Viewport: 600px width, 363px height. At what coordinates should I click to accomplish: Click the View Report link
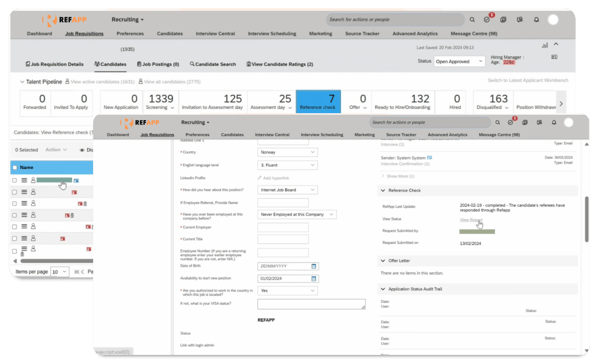coord(471,220)
